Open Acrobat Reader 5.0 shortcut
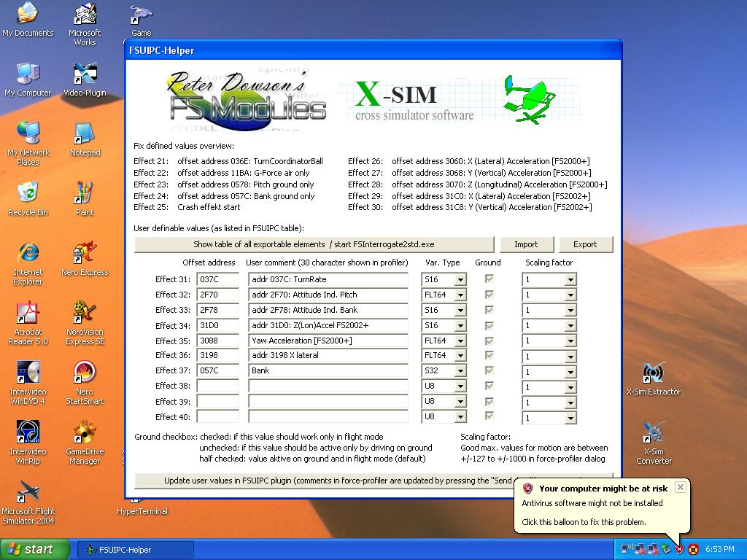Image resolution: width=747 pixels, height=560 pixels. (x=28, y=323)
